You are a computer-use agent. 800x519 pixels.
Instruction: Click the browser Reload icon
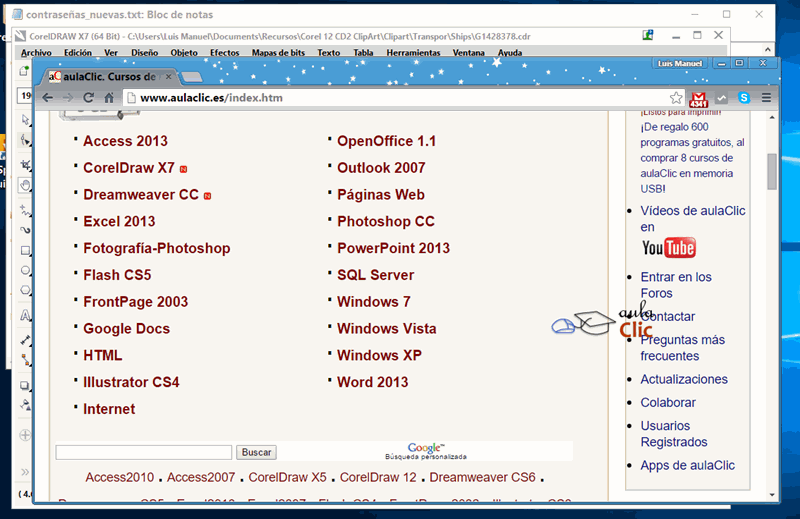(x=88, y=98)
